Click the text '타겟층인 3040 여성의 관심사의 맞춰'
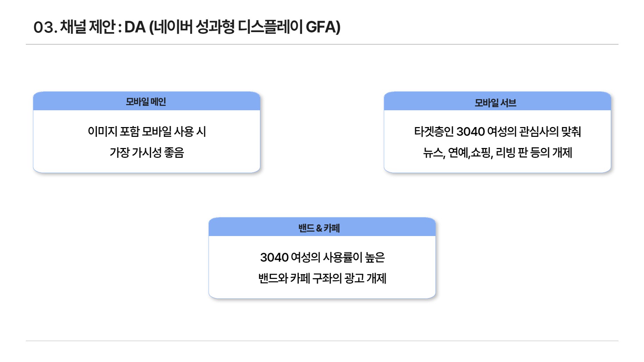 click(x=497, y=132)
